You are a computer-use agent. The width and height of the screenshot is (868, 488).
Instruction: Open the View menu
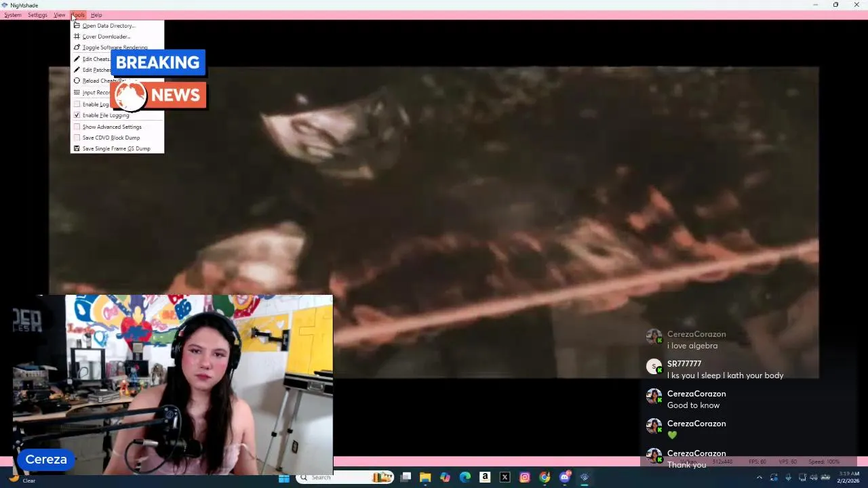tap(60, 15)
